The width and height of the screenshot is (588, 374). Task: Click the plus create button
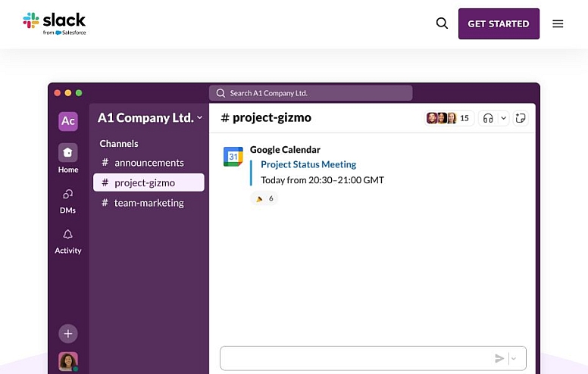coord(68,334)
